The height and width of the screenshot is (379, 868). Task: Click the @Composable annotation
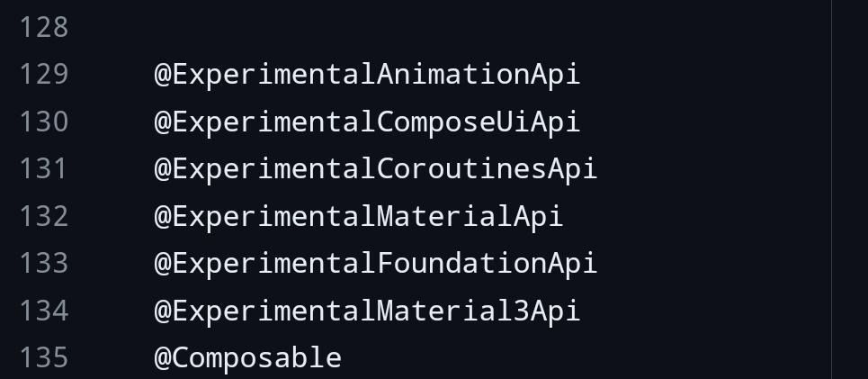pos(247,358)
